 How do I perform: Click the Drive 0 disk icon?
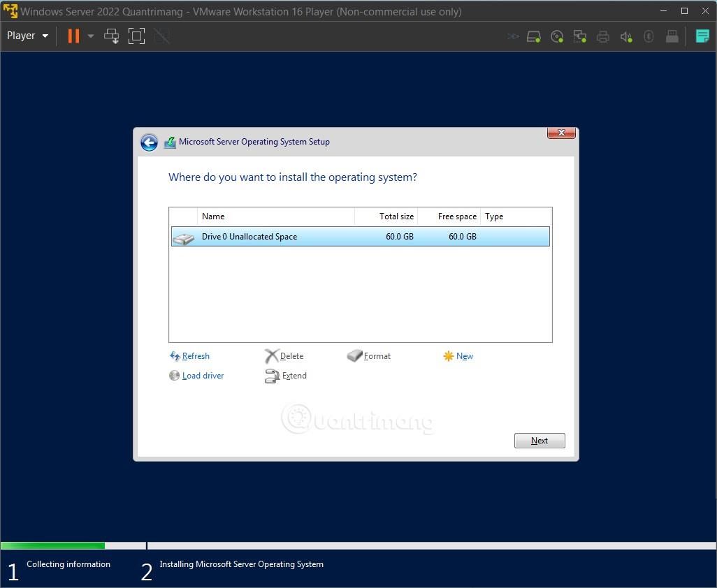pyautogui.click(x=183, y=238)
